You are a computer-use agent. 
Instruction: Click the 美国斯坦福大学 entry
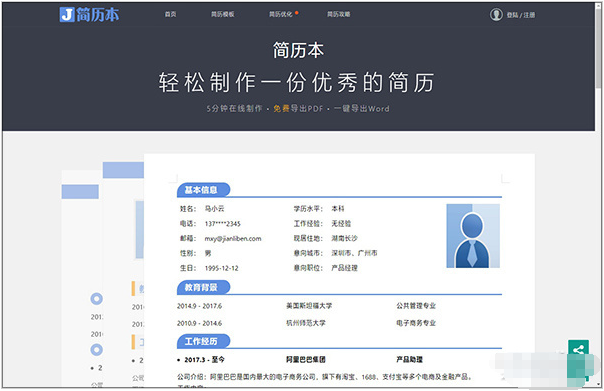[x=309, y=306]
